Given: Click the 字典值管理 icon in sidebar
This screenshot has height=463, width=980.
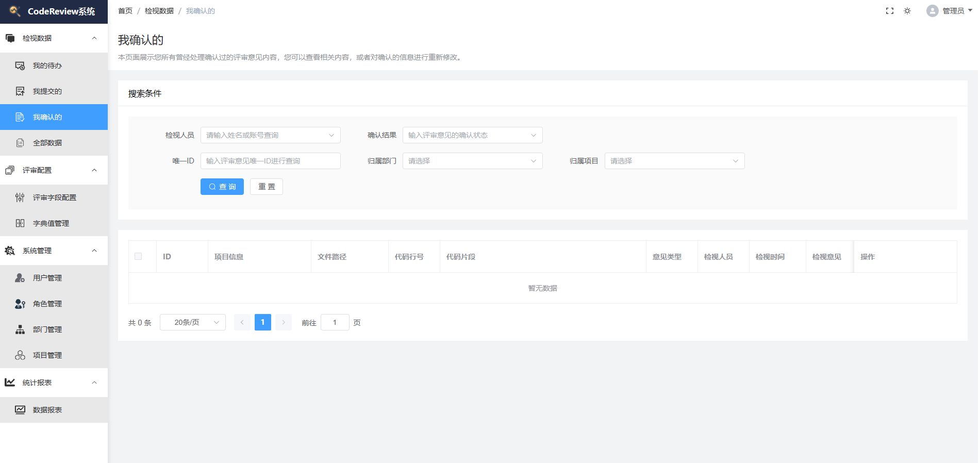Looking at the screenshot, I should 20,223.
